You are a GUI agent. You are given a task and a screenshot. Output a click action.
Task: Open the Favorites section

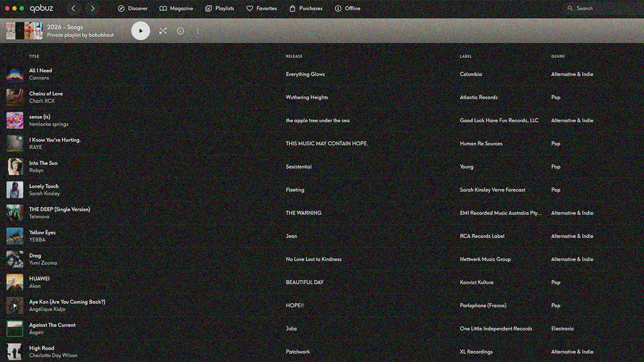pos(261,9)
